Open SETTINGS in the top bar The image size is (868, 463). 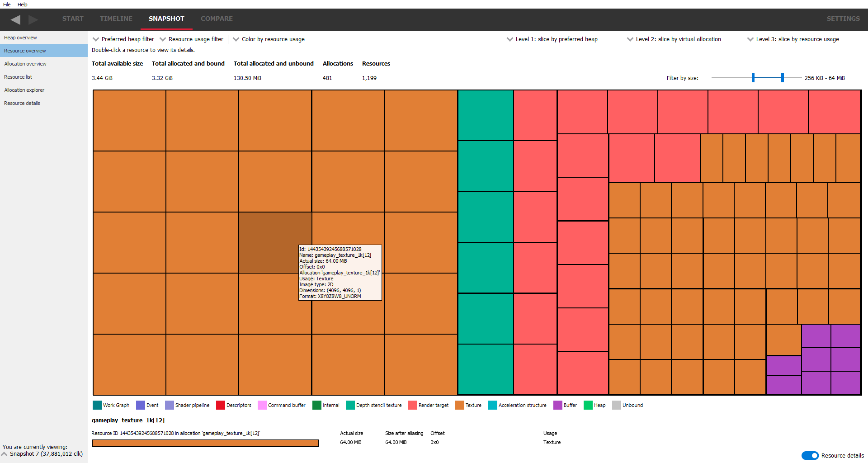pos(843,19)
